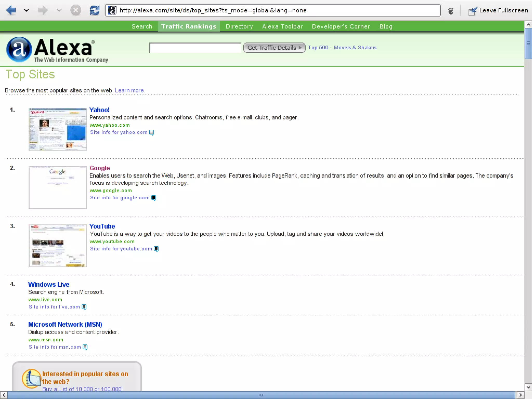Screen dimensions: 532x399
Task: Click the Yahoo! site thumbnail
Action: 58,129
